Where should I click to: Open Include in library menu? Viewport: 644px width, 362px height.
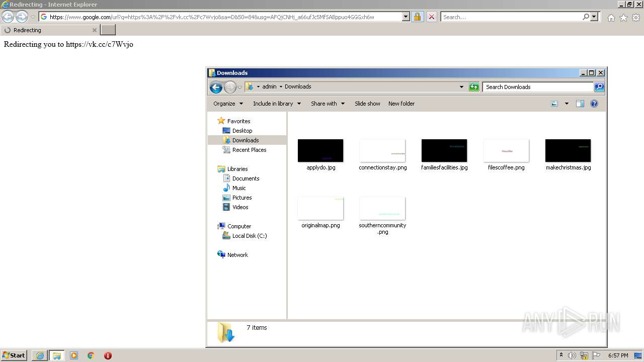(277, 104)
